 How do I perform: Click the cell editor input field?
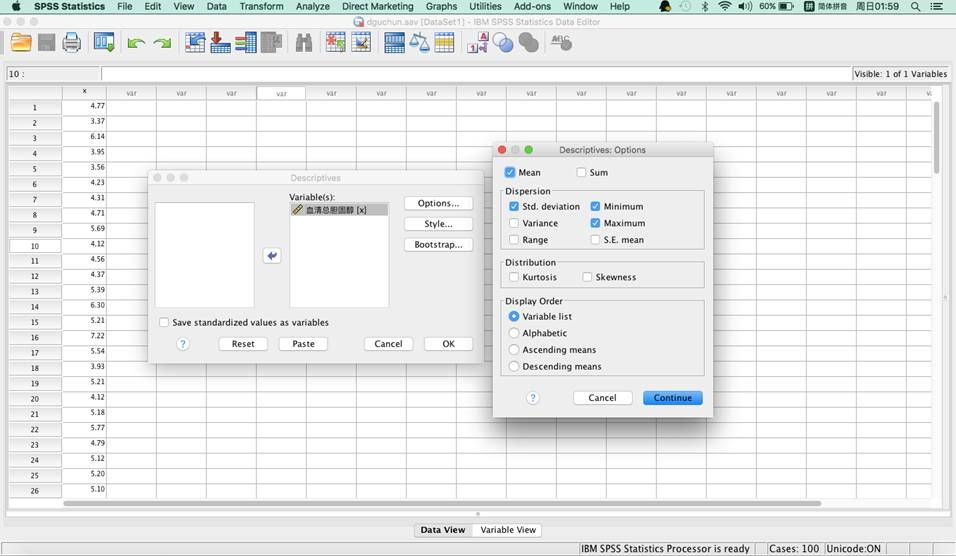476,74
